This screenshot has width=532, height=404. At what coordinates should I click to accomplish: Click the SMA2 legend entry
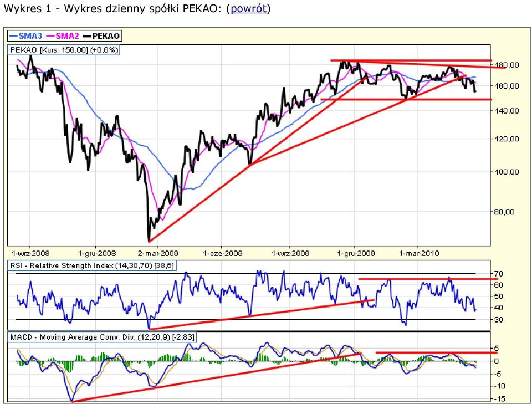click(63, 36)
